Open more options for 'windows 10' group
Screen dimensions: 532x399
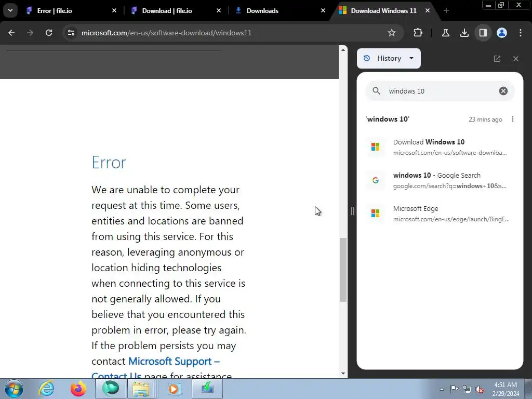(513, 119)
